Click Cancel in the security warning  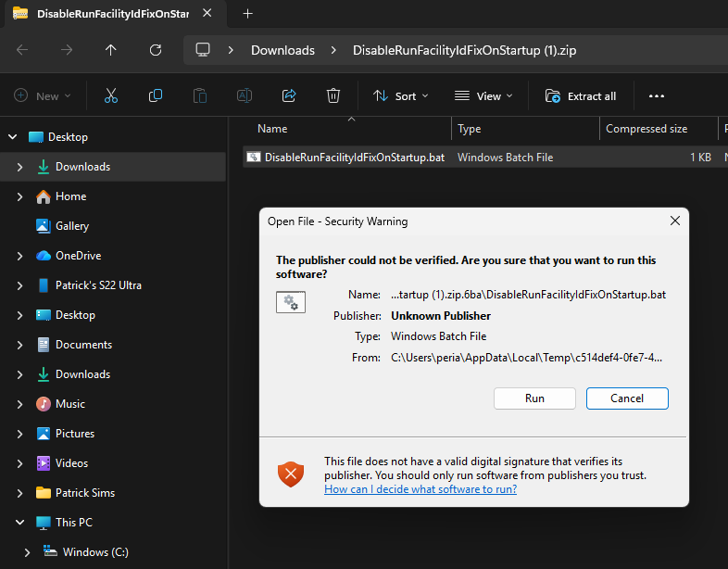click(627, 398)
